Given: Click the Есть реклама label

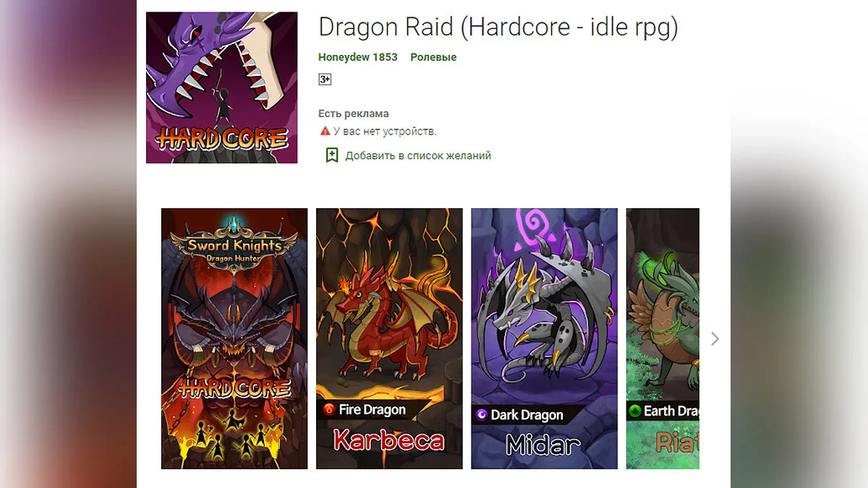Looking at the screenshot, I should click(354, 114).
